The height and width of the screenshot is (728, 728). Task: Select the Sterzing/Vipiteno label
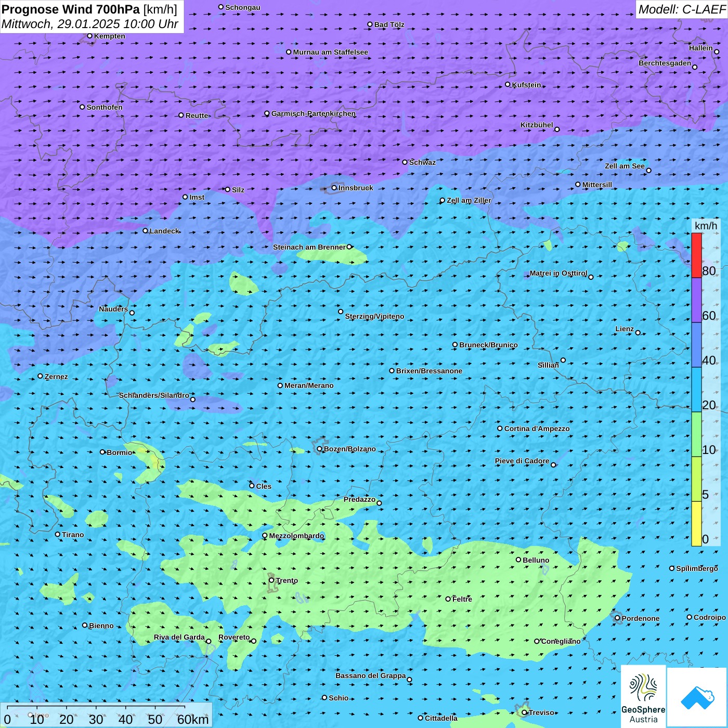pos(375,316)
